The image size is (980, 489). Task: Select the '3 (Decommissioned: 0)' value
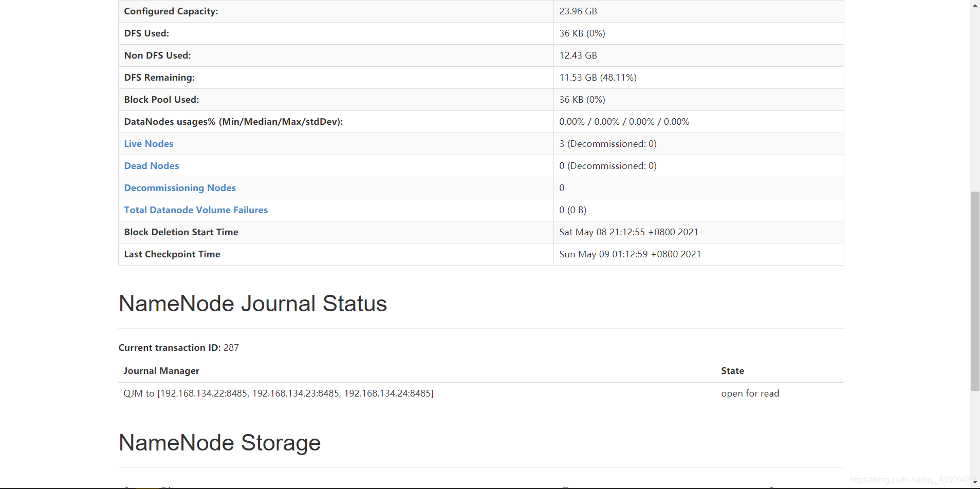point(608,144)
